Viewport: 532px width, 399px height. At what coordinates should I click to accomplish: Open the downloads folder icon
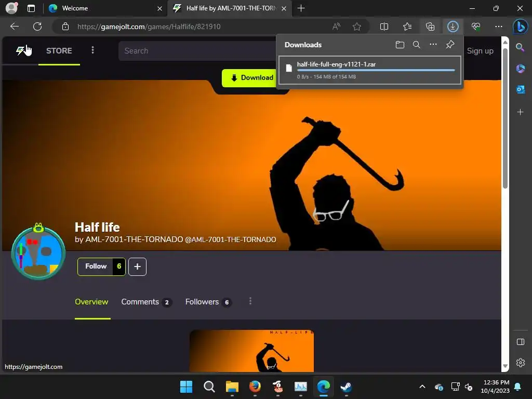pos(400,45)
